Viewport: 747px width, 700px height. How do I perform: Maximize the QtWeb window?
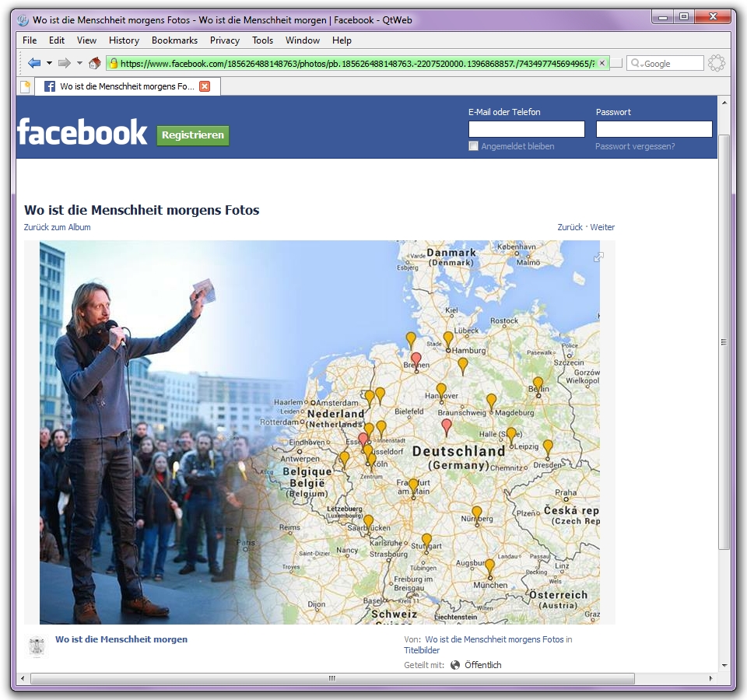684,17
